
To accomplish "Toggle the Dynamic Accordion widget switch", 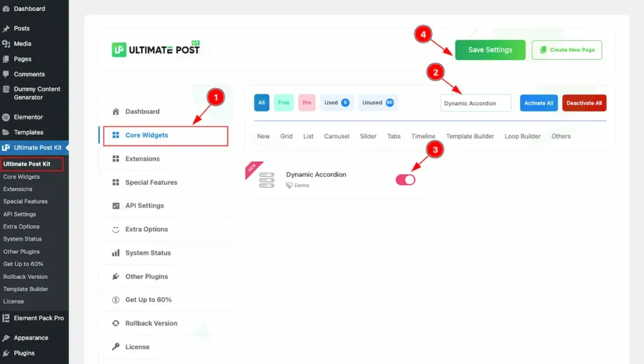I will tap(406, 180).
